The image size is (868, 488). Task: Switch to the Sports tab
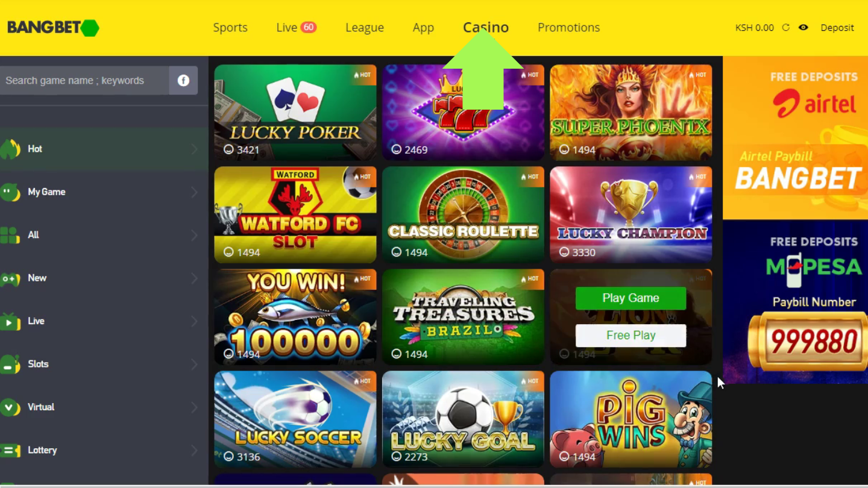pyautogui.click(x=230, y=28)
